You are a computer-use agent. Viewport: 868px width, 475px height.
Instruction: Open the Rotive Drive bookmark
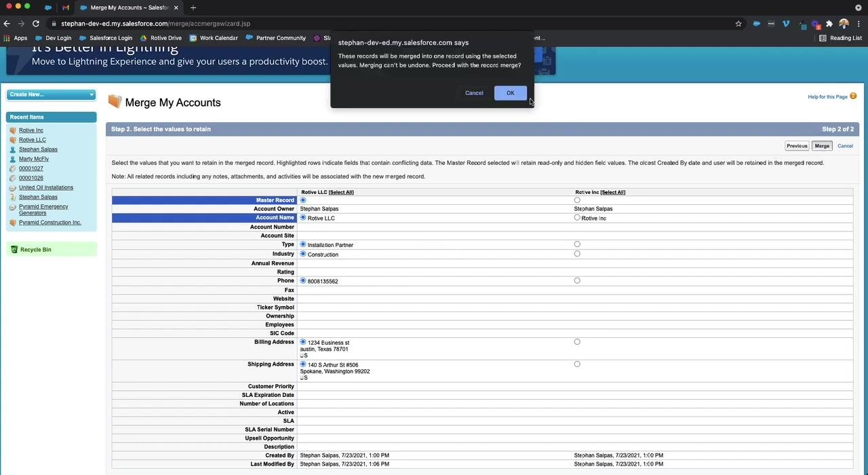pyautogui.click(x=161, y=38)
